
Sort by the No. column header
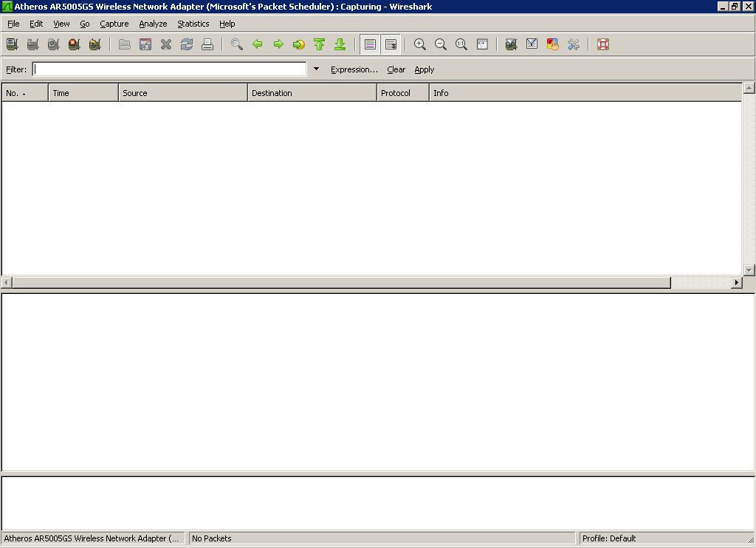(x=25, y=92)
